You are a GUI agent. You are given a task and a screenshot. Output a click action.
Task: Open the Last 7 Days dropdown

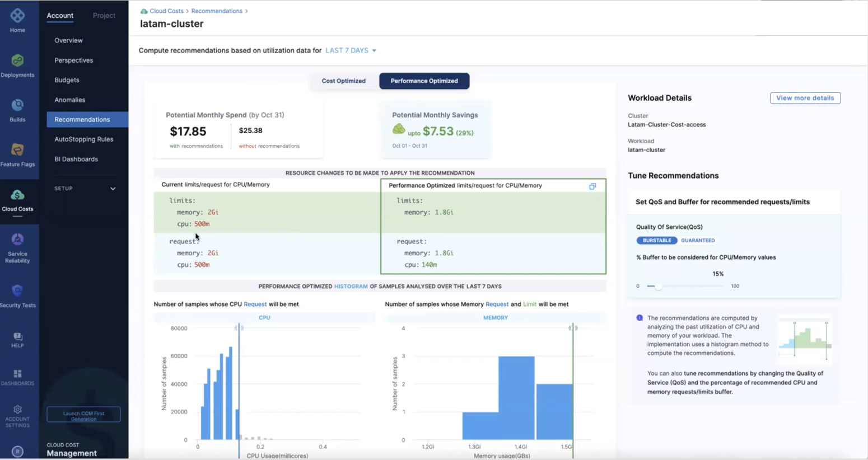351,50
